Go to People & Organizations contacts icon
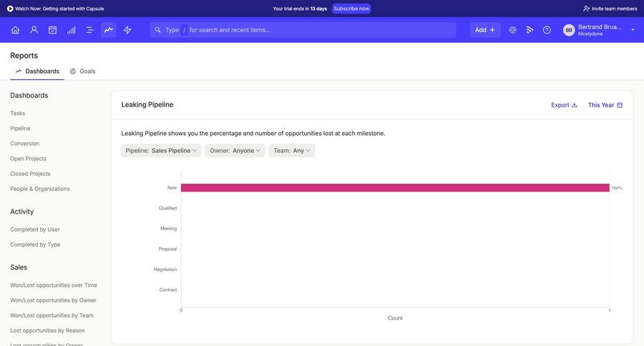Image resolution: width=644 pixels, height=346 pixels. 34,30
